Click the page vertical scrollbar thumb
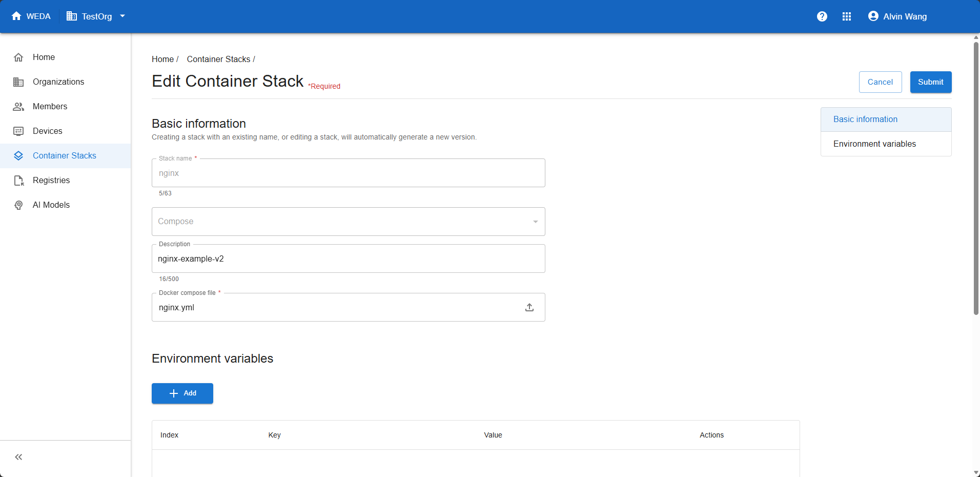This screenshot has width=980, height=477. point(976,178)
